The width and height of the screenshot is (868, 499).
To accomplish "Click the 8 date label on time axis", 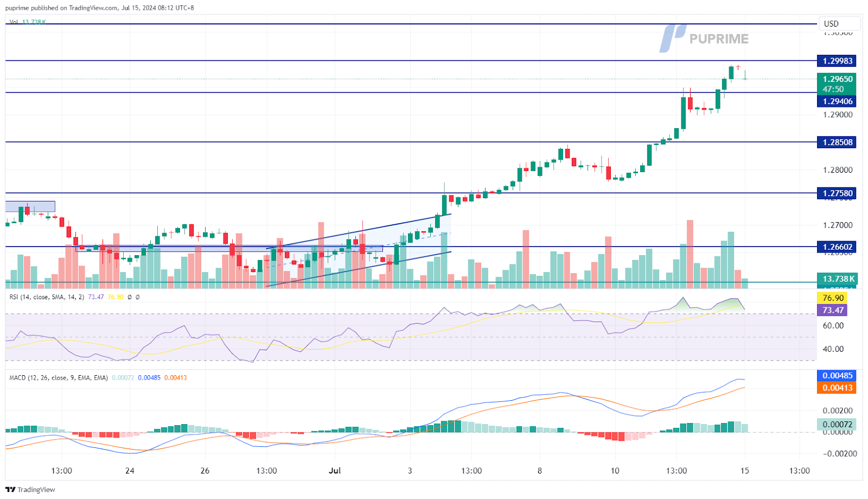I will coord(539,471).
